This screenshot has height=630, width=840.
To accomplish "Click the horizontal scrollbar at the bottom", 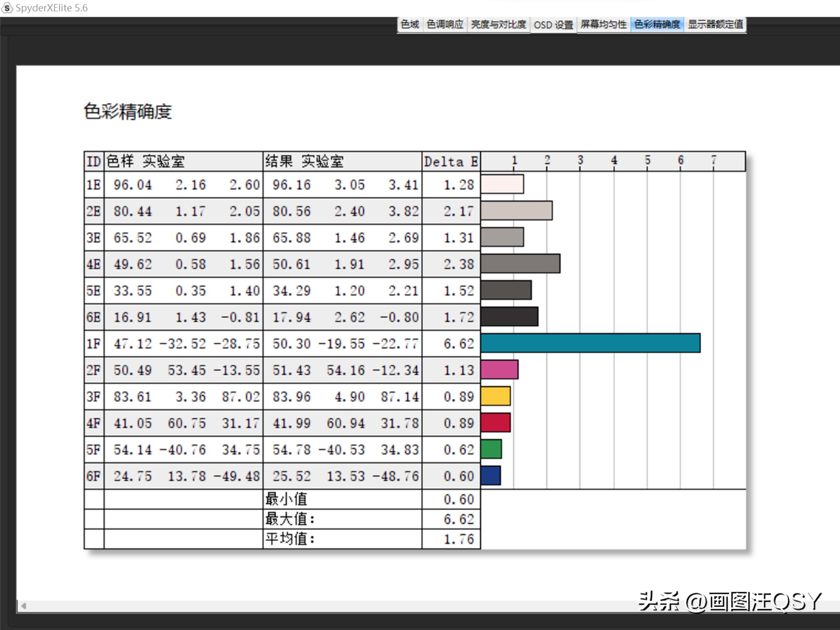I will pos(412,606).
